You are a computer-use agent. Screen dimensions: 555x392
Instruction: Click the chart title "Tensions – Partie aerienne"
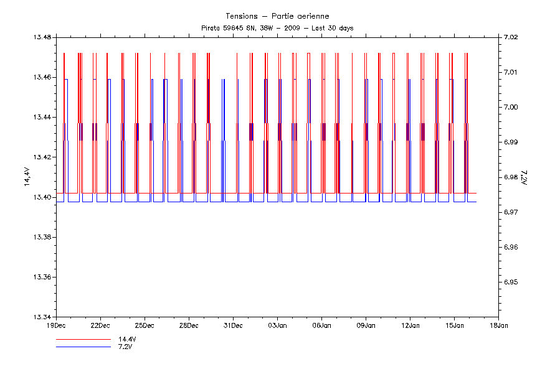click(x=277, y=16)
